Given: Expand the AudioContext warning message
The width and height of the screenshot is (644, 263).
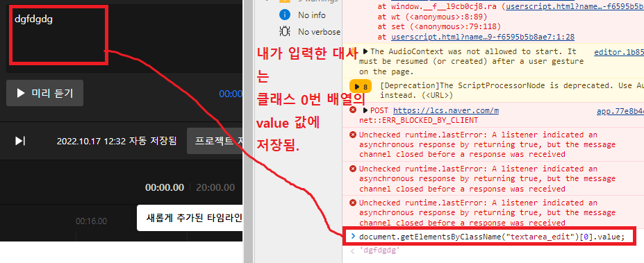Looking at the screenshot, I should 365,51.
